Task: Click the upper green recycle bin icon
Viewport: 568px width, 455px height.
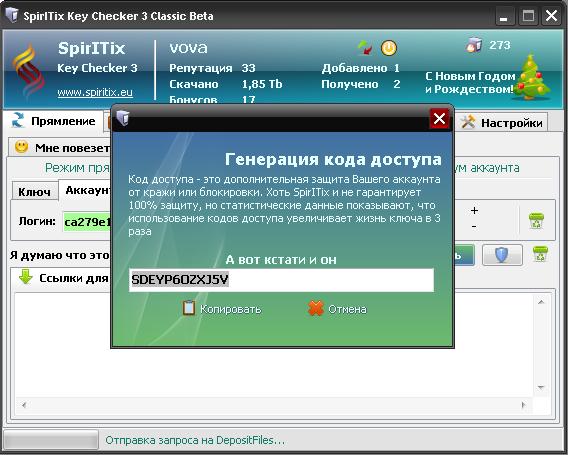Action: pyautogui.click(x=536, y=221)
